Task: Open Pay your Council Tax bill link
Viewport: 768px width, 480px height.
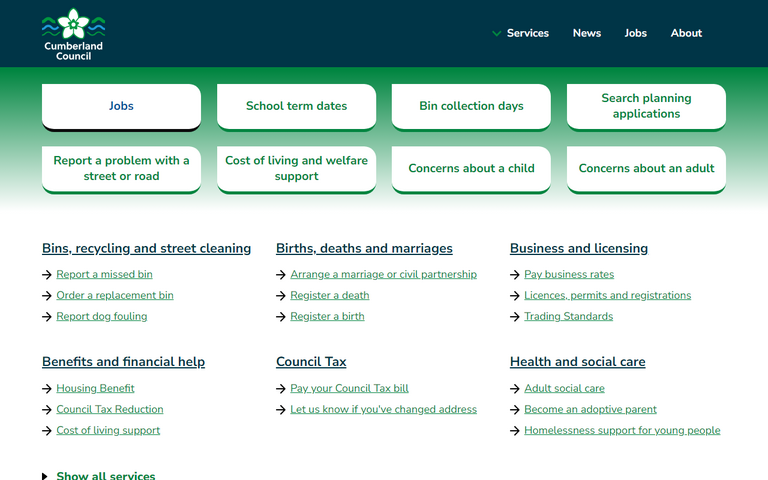Action: coord(349,388)
